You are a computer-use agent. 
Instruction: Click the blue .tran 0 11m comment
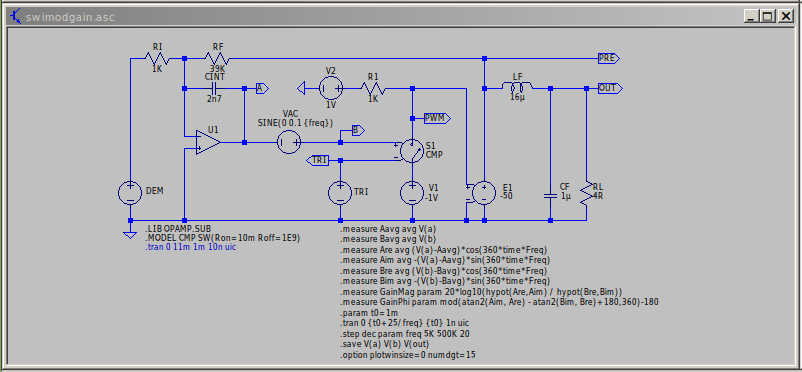click(x=190, y=247)
